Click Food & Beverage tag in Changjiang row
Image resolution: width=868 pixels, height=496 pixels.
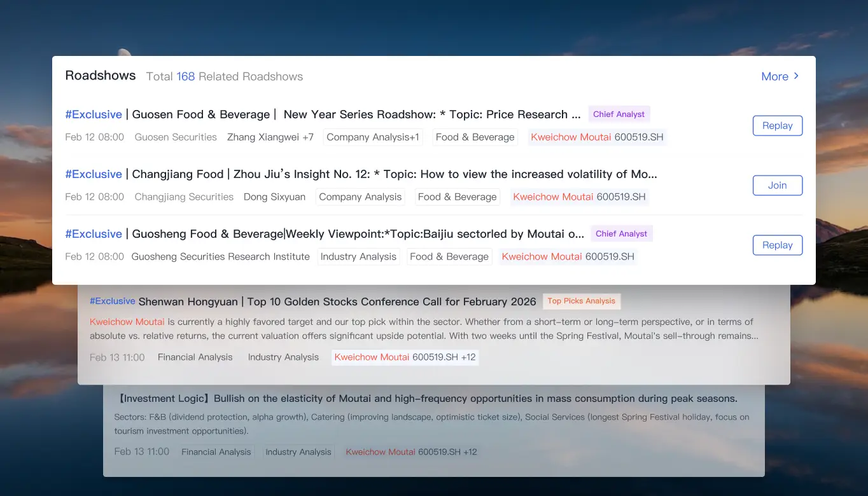click(x=458, y=197)
